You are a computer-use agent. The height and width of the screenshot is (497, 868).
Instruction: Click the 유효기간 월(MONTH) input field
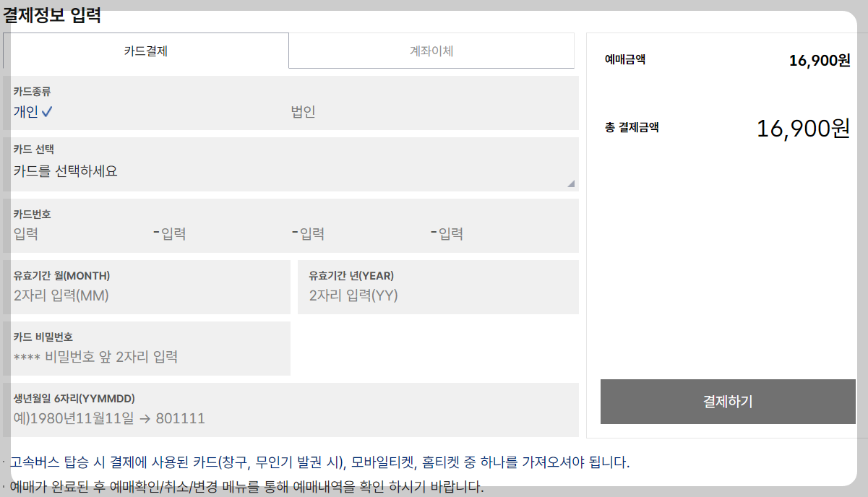[145, 294]
